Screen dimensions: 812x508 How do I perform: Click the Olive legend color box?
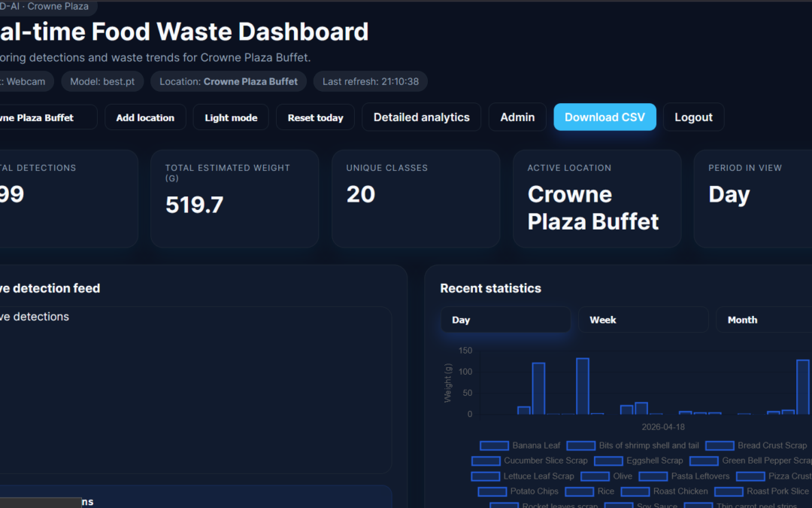pyautogui.click(x=595, y=476)
